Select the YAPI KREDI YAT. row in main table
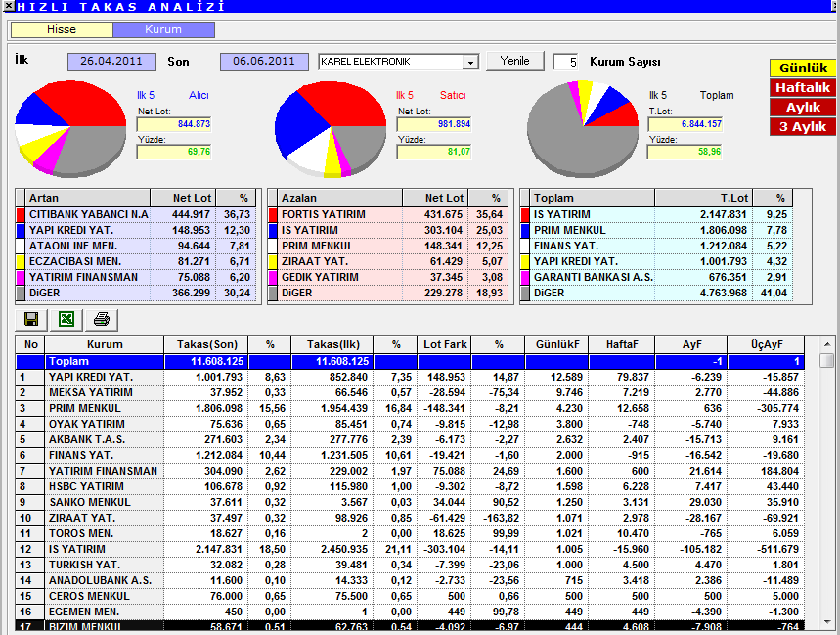This screenshot has width=840, height=635. coord(410,378)
